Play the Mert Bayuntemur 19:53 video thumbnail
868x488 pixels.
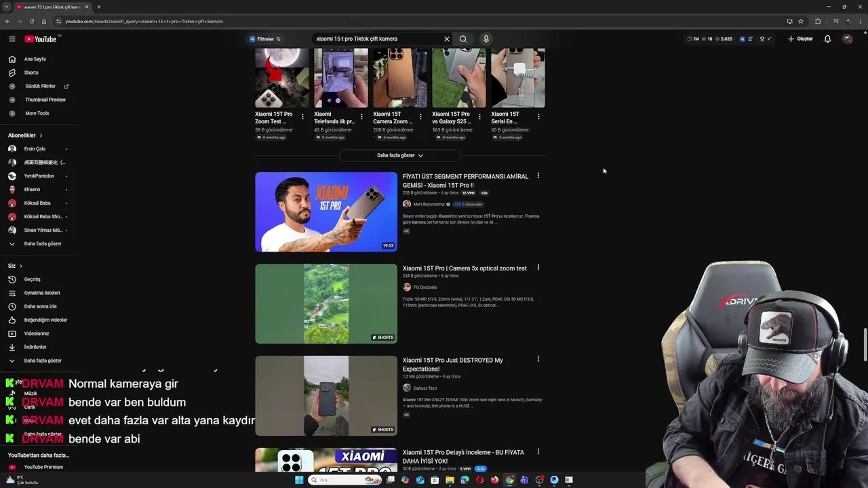click(x=326, y=212)
